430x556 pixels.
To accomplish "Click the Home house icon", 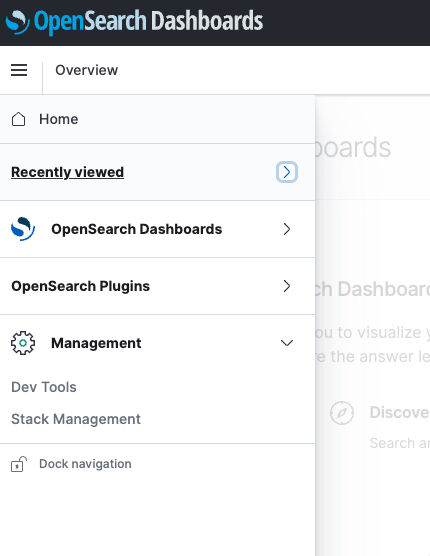I will [x=18, y=119].
